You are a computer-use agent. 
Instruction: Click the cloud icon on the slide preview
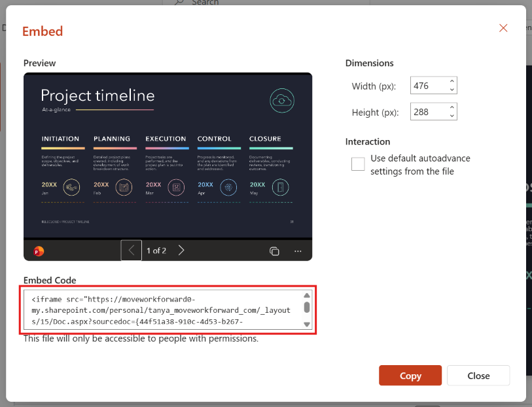tap(282, 100)
